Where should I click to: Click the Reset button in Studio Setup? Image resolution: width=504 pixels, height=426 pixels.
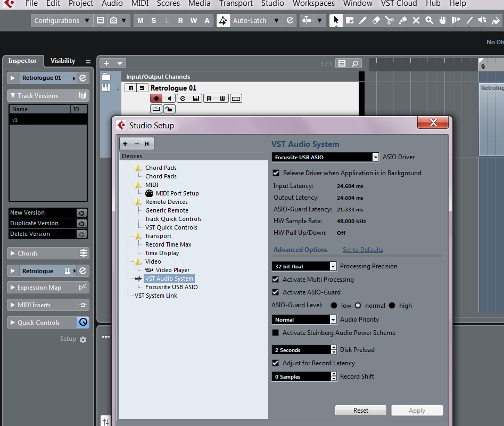coord(361,410)
